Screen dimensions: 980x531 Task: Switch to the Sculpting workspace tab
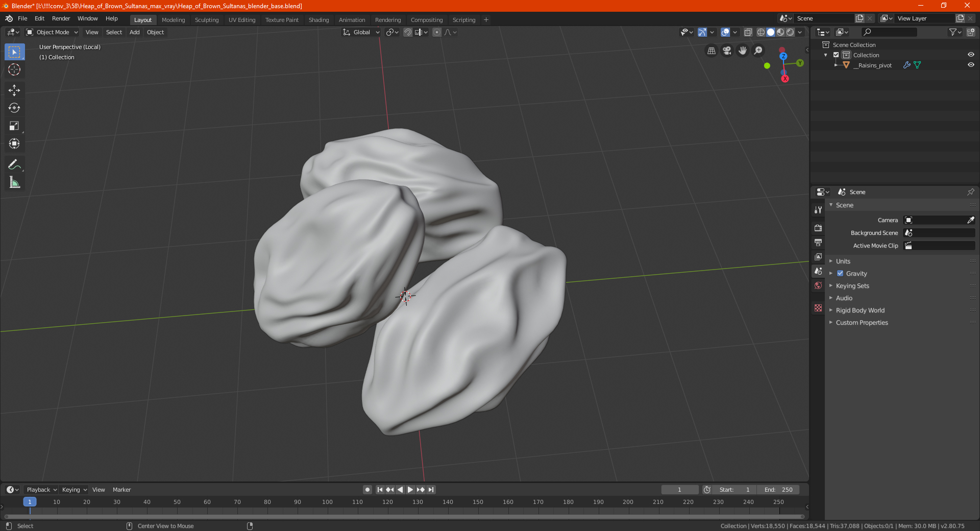click(207, 20)
